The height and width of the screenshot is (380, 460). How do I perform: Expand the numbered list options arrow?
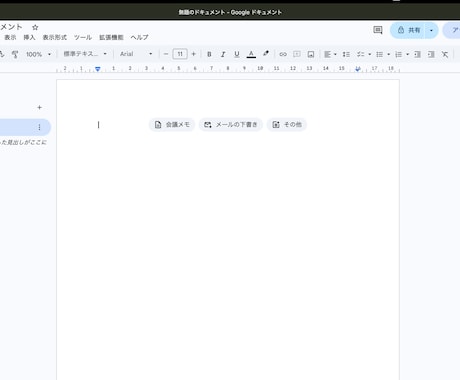407,54
